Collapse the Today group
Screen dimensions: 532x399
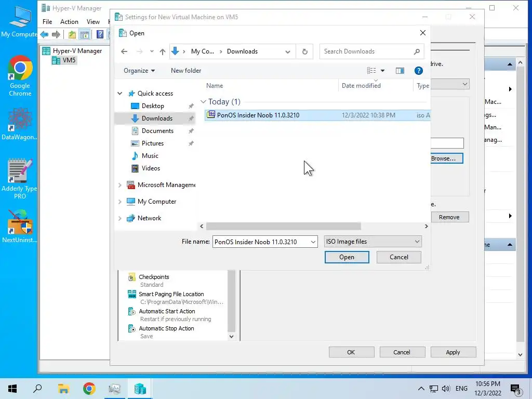click(203, 101)
